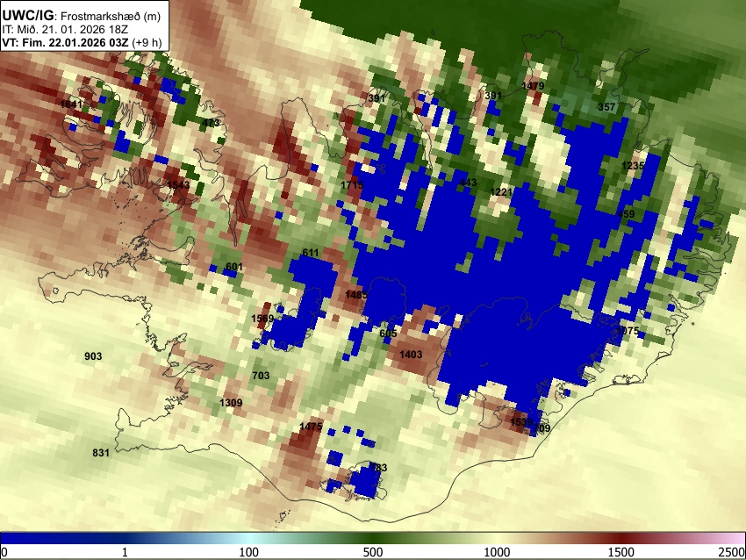The height and width of the screenshot is (560, 746).
Task: Click the 1485 value on the map
Action: tap(356, 295)
